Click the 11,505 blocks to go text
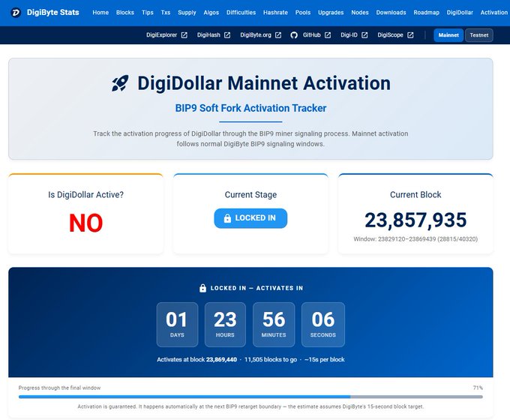Screen dimensions: 510x420 click(271, 359)
